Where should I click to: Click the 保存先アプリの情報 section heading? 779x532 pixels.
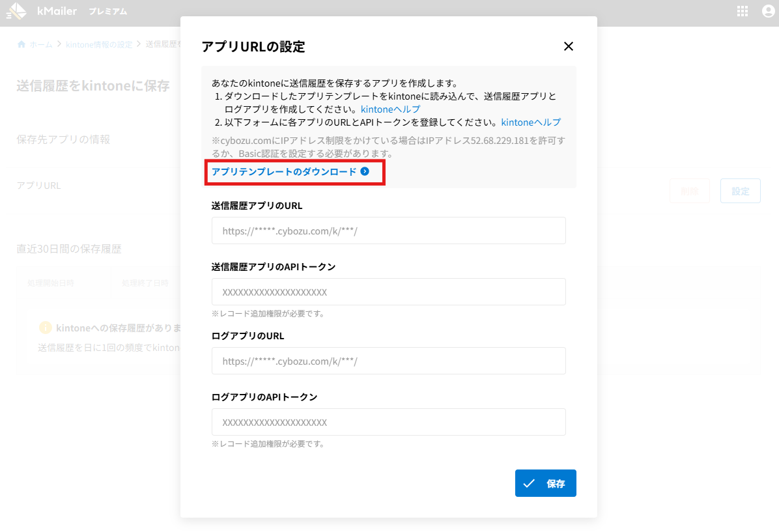[x=63, y=139]
